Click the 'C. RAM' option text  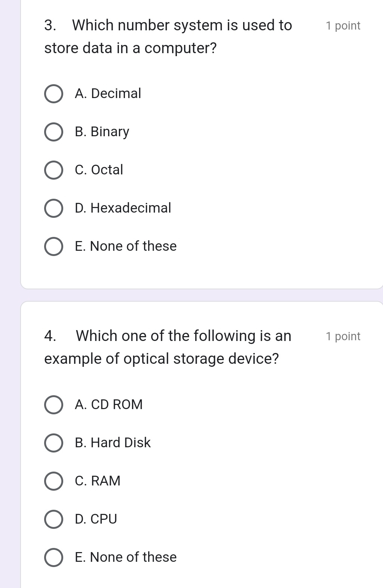(x=98, y=481)
